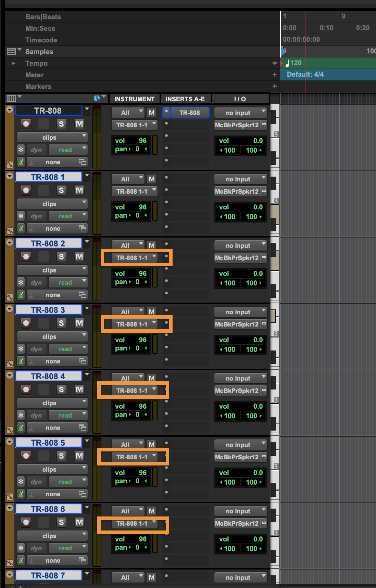Open the playlist arrow beside TR-808 1 name
Image resolution: width=376 pixels, height=588 pixels.
coord(87,176)
